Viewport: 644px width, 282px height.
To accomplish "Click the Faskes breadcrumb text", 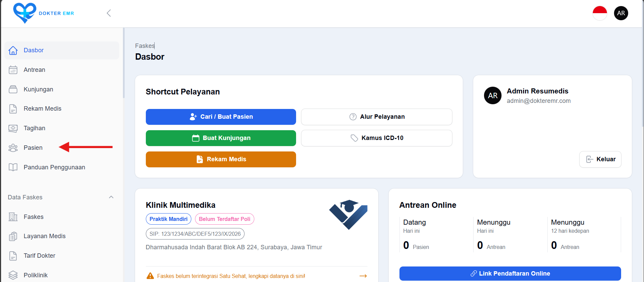I will (x=145, y=46).
